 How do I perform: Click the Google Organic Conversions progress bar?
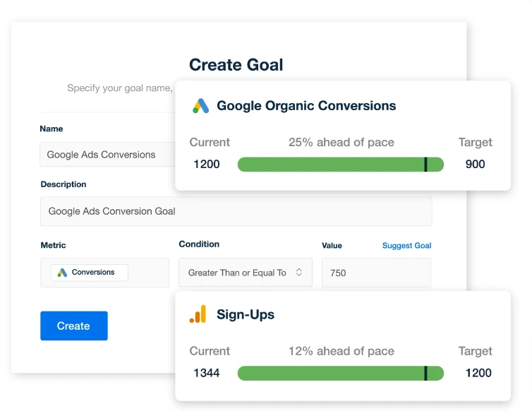pos(330,165)
